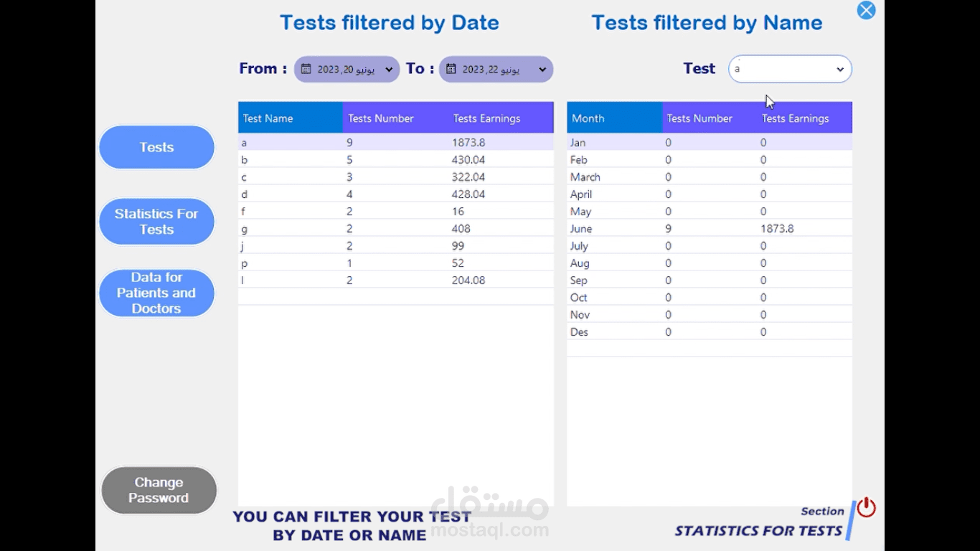Click the blue close X icon

click(867, 10)
